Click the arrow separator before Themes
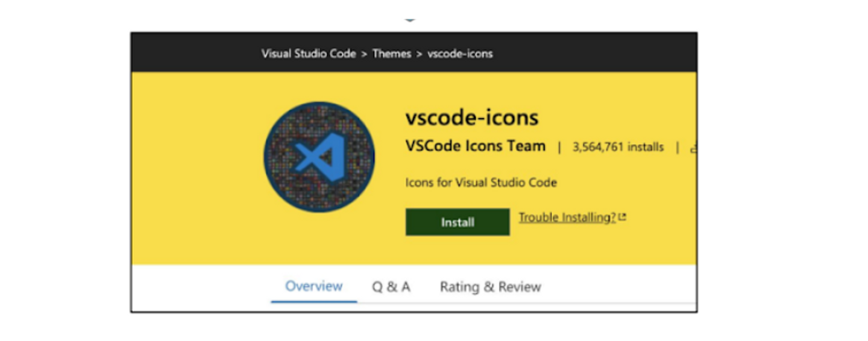The height and width of the screenshot is (341, 868). pyautogui.click(x=364, y=54)
